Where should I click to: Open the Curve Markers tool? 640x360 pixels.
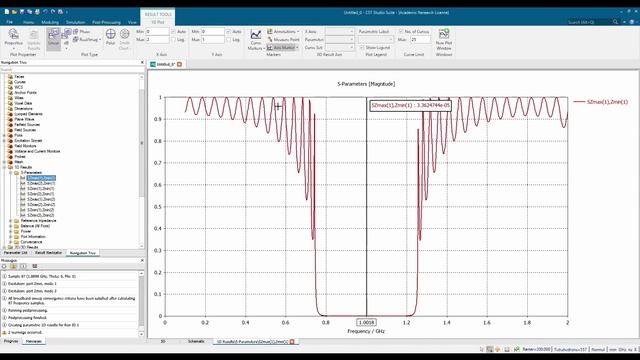pyautogui.click(x=256, y=40)
